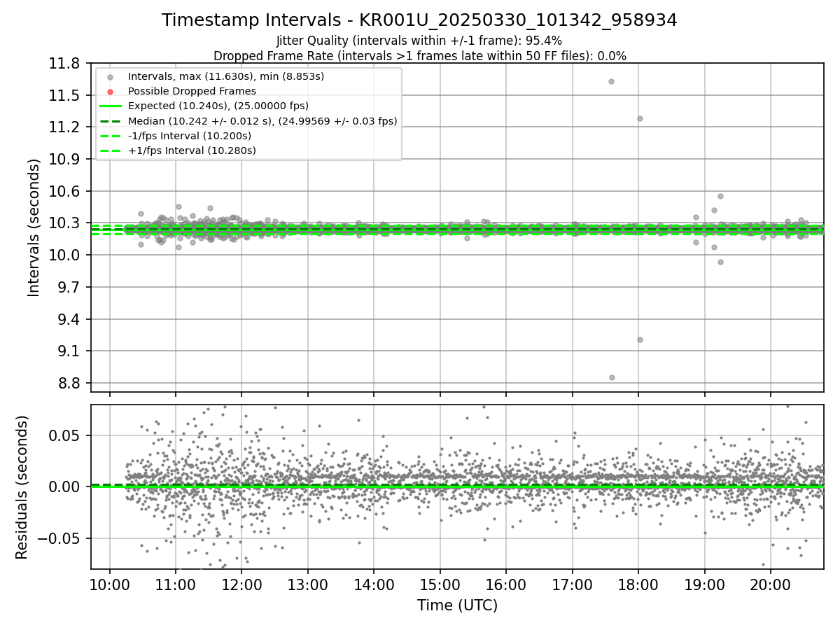
Task: Click the Residuals (seconds) y-axis label
Action: (22, 487)
